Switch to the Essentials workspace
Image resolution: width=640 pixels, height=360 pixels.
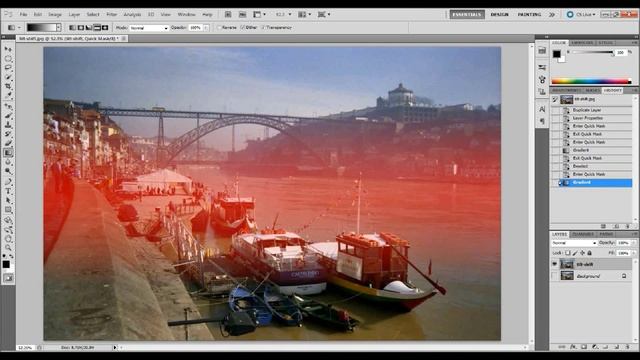pyautogui.click(x=467, y=14)
